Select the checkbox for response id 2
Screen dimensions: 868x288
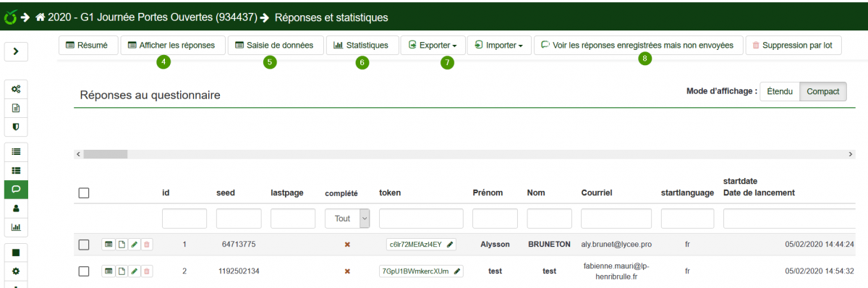click(84, 271)
